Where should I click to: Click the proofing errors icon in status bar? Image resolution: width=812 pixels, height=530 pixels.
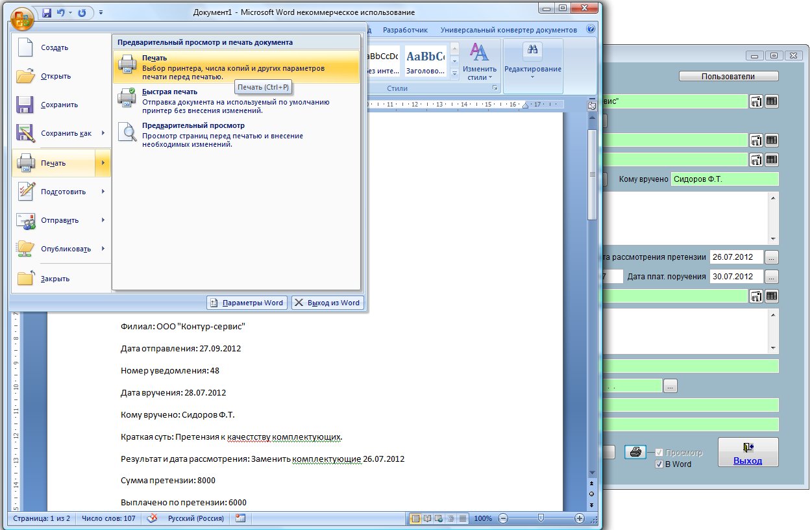(x=153, y=518)
